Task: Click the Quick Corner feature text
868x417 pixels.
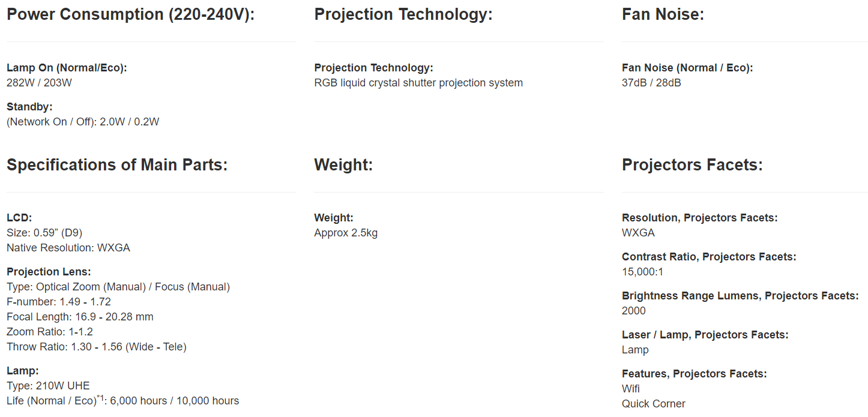Action: point(653,404)
